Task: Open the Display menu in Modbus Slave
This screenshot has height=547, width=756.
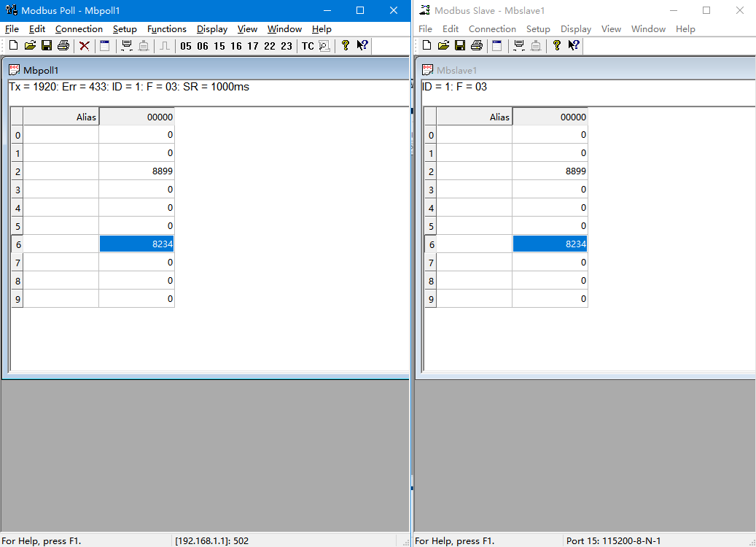Action: [576, 29]
